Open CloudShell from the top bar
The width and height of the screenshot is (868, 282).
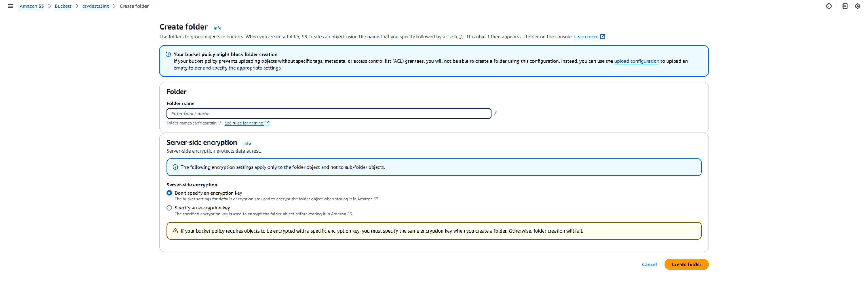tap(845, 6)
